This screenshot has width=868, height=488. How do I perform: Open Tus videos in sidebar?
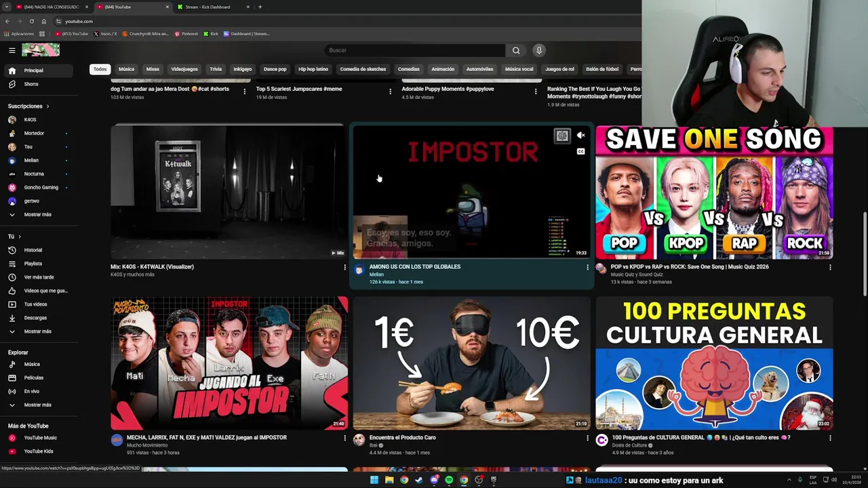click(39, 304)
